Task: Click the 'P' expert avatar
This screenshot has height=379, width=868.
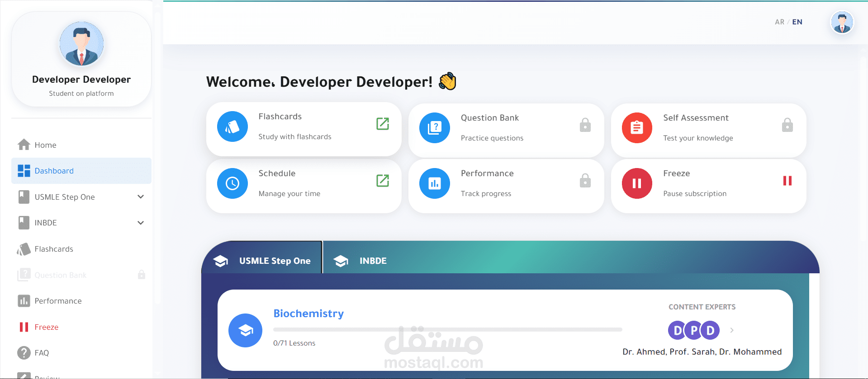Action: coord(693,330)
